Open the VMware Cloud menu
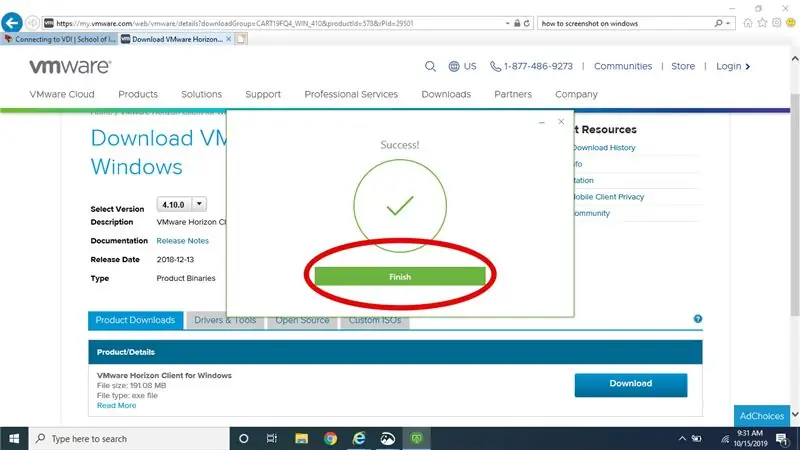The image size is (800, 450). [62, 94]
